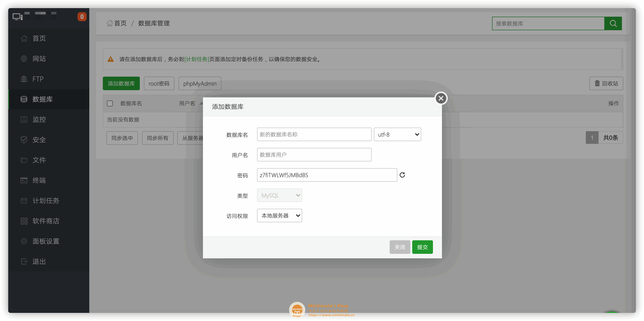Open 文件 in the sidebar
644x321 pixels.
[49, 160]
